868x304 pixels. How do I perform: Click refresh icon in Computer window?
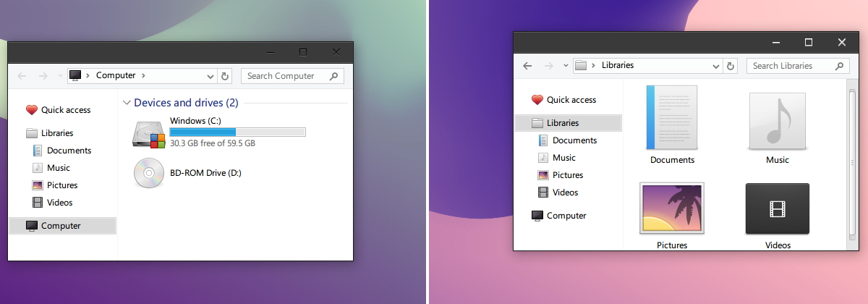click(225, 76)
